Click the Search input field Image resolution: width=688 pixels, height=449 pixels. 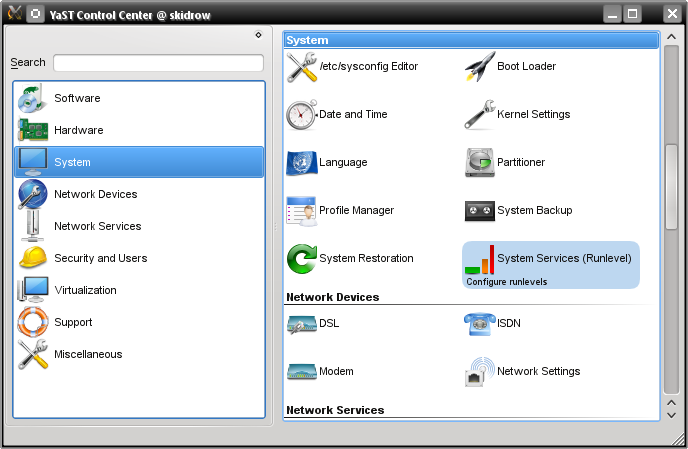pyautogui.click(x=158, y=63)
